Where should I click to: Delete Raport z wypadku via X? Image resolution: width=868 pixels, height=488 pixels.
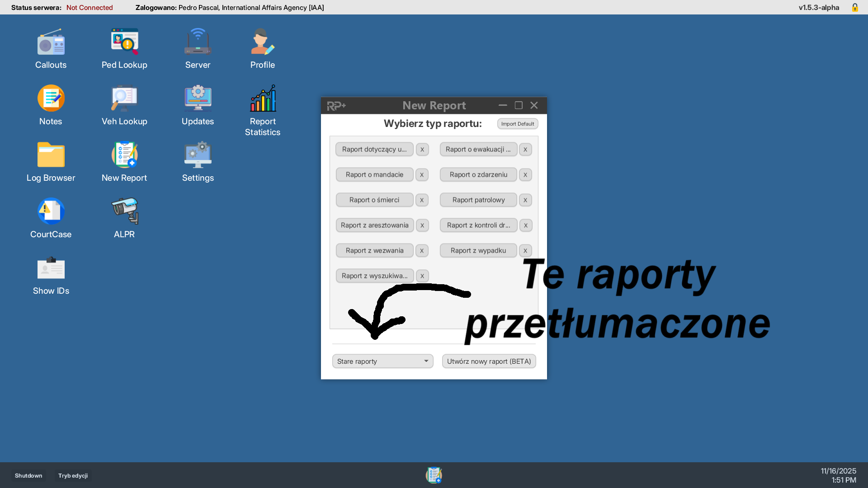pyautogui.click(x=525, y=250)
